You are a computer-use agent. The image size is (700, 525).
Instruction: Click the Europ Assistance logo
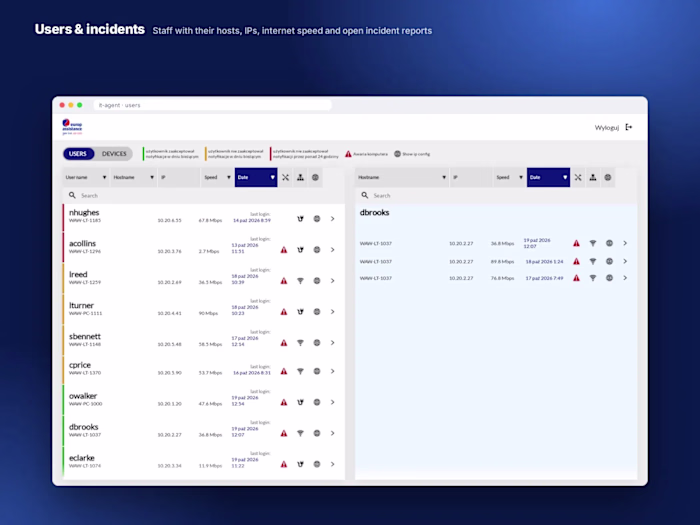tap(72, 127)
